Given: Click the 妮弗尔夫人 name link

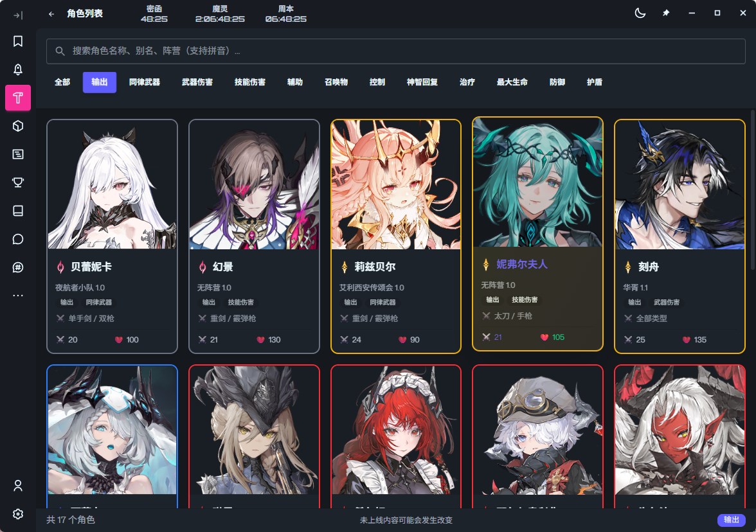Looking at the screenshot, I should pos(522,264).
